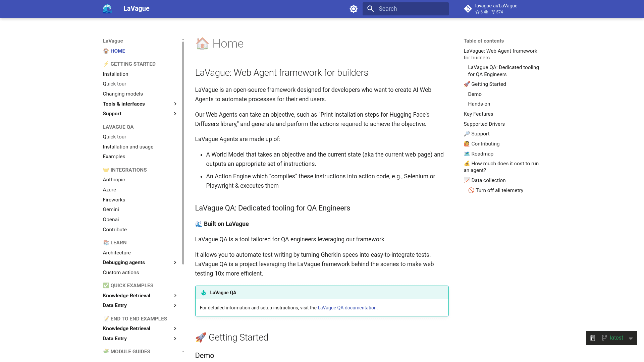This screenshot has width=644, height=362.
Task: Click the search magnifier icon
Action: [370, 9]
